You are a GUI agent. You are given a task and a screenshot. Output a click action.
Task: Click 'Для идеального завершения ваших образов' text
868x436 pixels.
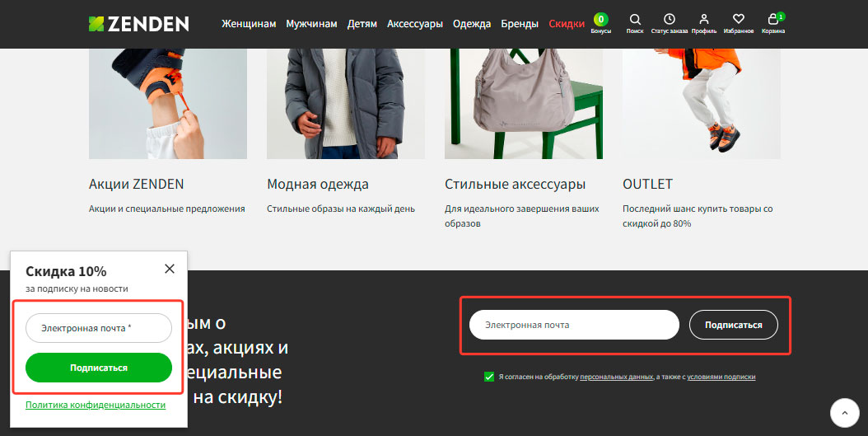[x=522, y=216]
